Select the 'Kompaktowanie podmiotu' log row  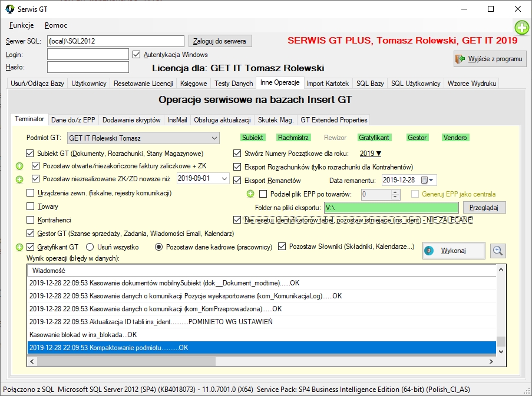coord(262,348)
